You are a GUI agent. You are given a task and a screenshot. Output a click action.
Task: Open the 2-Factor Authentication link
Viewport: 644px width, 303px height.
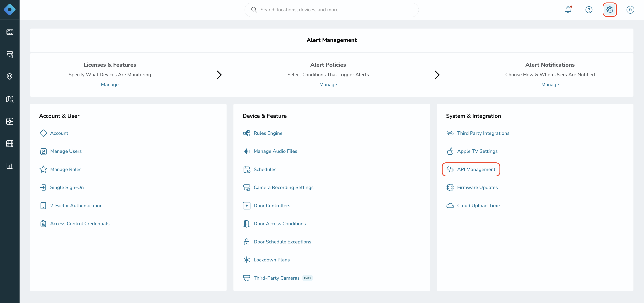coord(76,206)
